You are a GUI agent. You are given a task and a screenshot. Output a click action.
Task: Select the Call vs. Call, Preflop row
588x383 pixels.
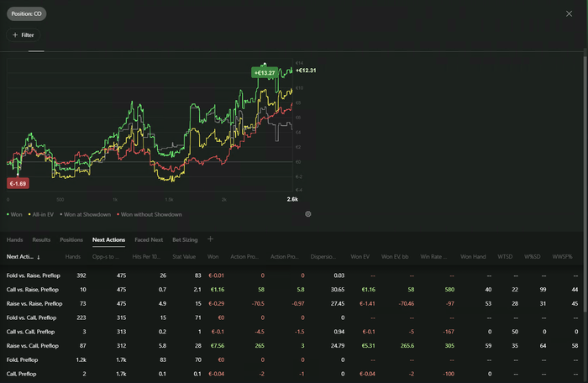[291, 332]
